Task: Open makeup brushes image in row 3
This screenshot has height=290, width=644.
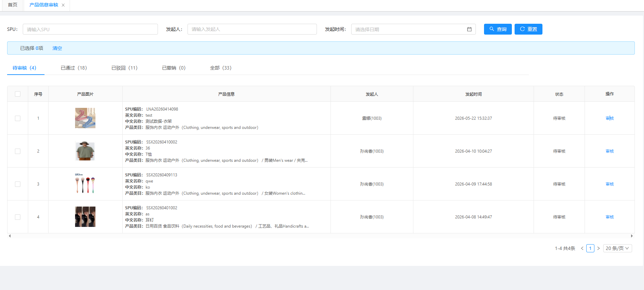Action: (85, 184)
